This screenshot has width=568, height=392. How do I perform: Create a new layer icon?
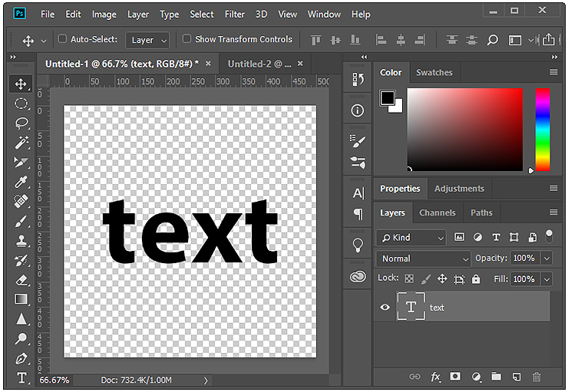coord(517,377)
